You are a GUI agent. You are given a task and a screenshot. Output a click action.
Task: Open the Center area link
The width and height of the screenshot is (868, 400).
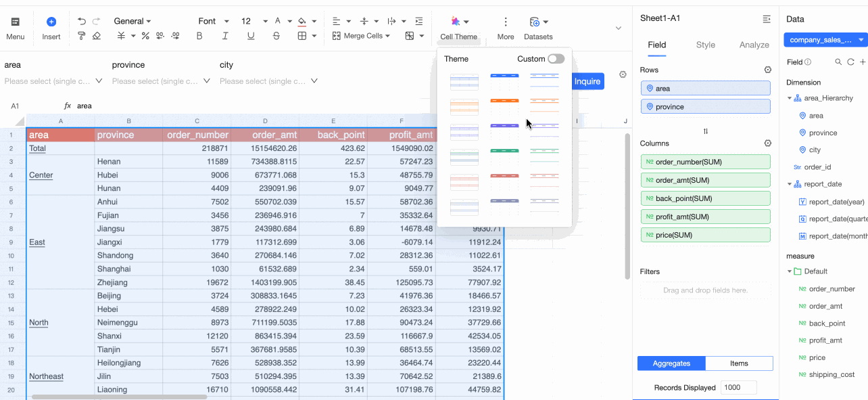pos(41,175)
